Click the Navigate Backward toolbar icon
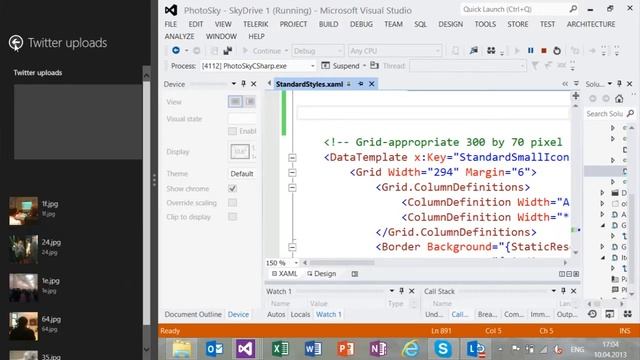This screenshot has height=360, width=640. [176, 50]
